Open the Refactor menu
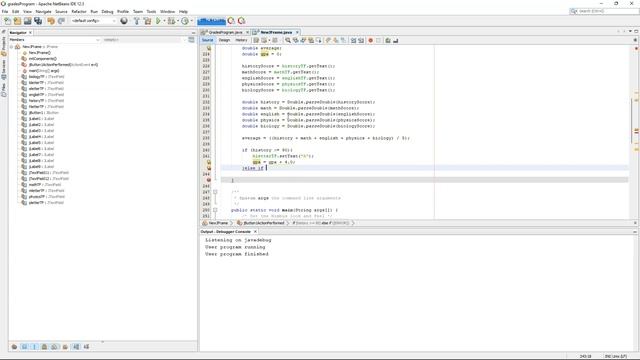 coord(79,11)
